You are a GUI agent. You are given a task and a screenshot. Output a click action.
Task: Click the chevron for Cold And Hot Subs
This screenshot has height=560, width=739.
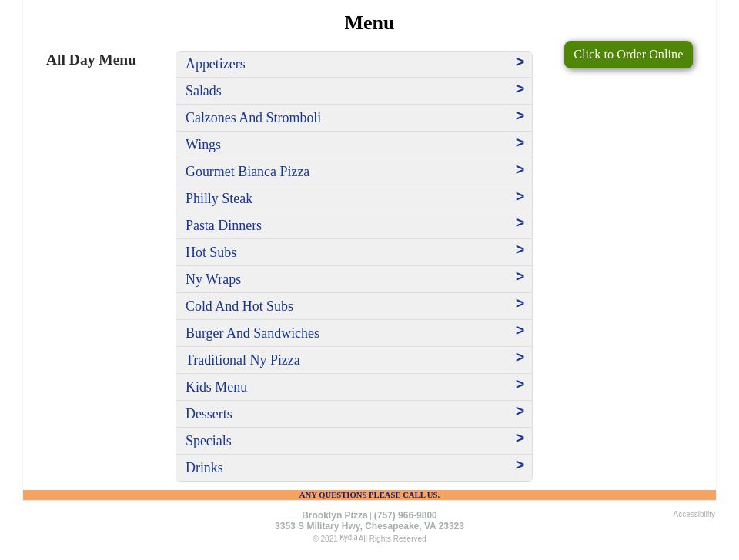click(x=520, y=304)
